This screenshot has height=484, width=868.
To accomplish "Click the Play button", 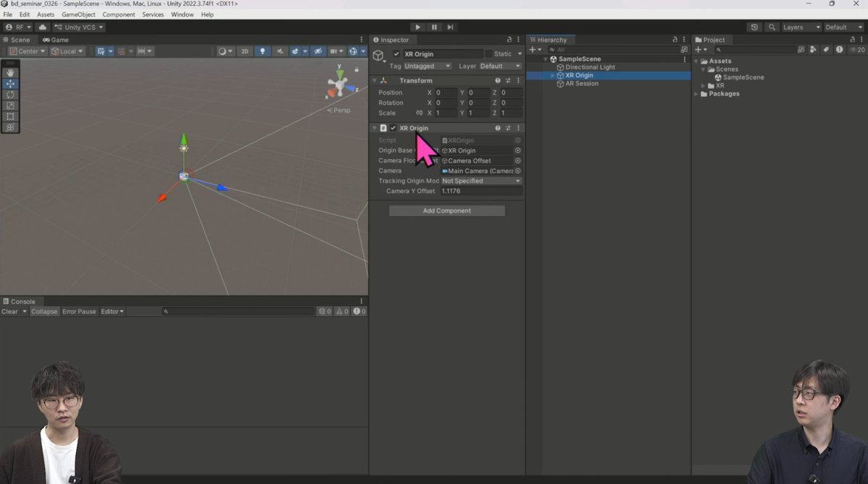I will tap(417, 27).
